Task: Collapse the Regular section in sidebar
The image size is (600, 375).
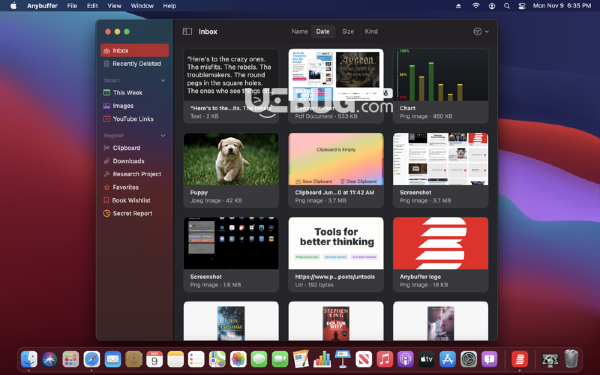Action: 163,135
